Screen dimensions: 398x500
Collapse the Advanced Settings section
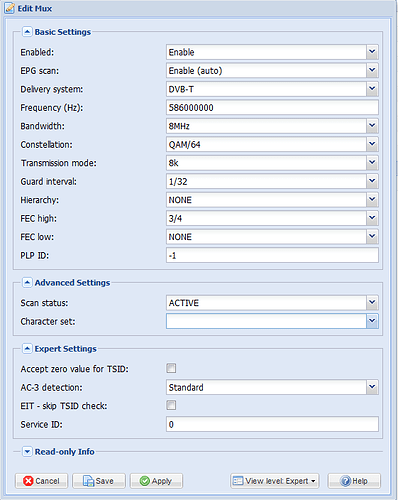[x=27, y=283]
